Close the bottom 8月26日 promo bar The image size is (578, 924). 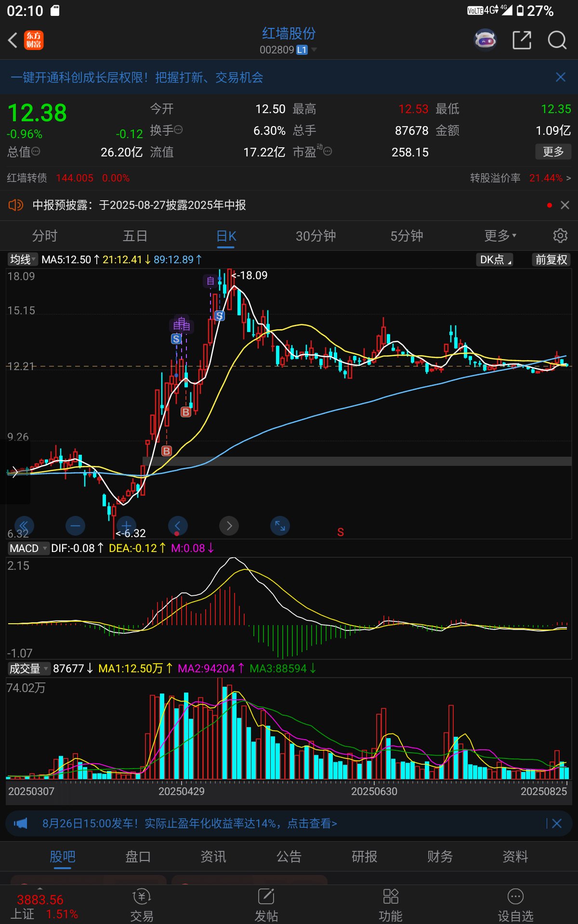(557, 823)
